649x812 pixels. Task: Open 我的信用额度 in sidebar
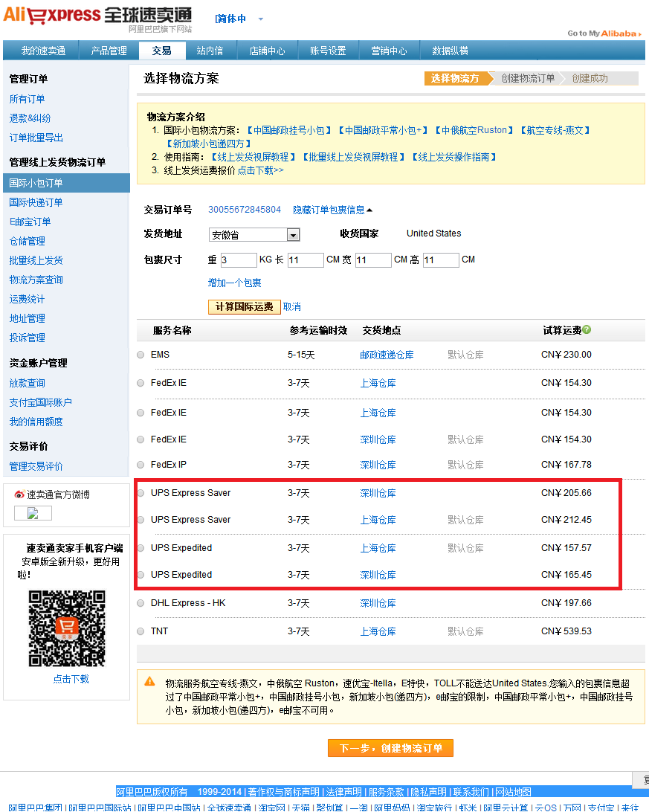click(x=36, y=422)
